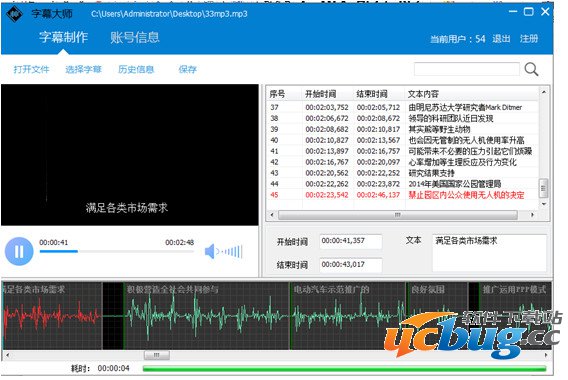Pause playback with the round pause button
The width and height of the screenshot is (568, 380).
19,251
